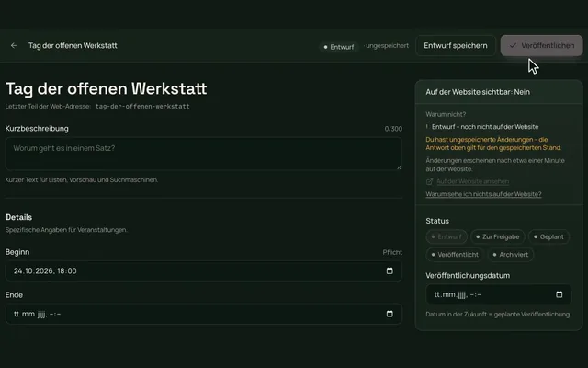Click the Veröffentlichen button
This screenshot has height=368, width=588.
(541, 45)
